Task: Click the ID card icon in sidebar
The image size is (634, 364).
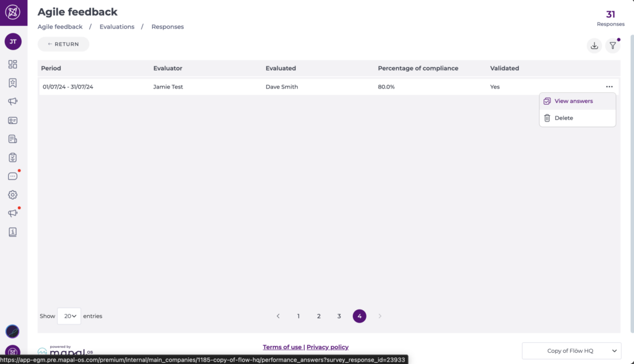Action: [x=12, y=120]
